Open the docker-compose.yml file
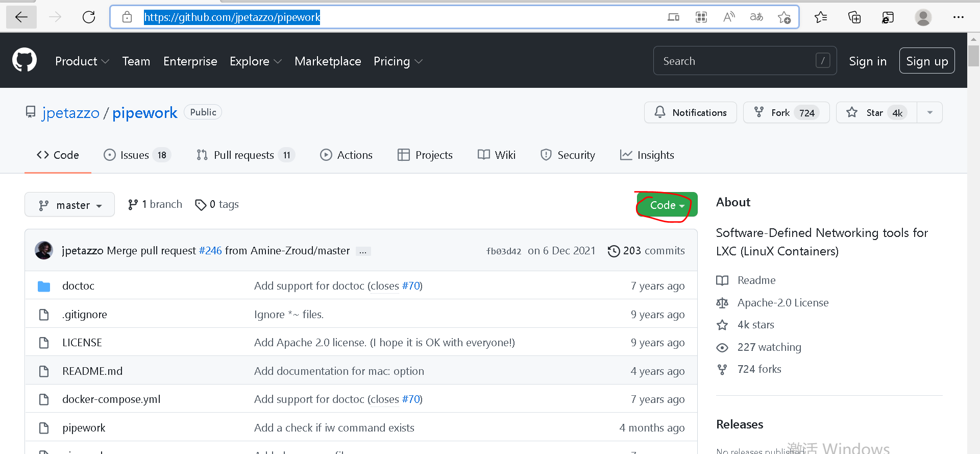Image resolution: width=980 pixels, height=454 pixels. pos(111,399)
